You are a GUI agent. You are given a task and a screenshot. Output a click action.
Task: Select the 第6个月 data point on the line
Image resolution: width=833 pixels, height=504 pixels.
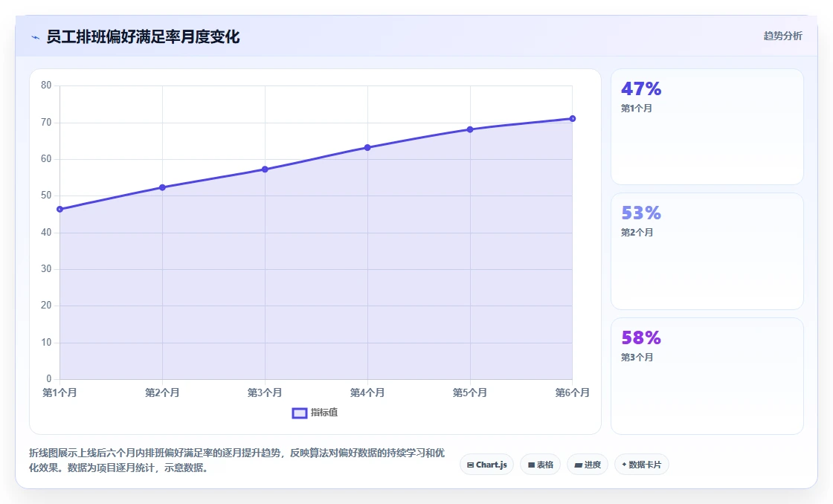pos(573,118)
